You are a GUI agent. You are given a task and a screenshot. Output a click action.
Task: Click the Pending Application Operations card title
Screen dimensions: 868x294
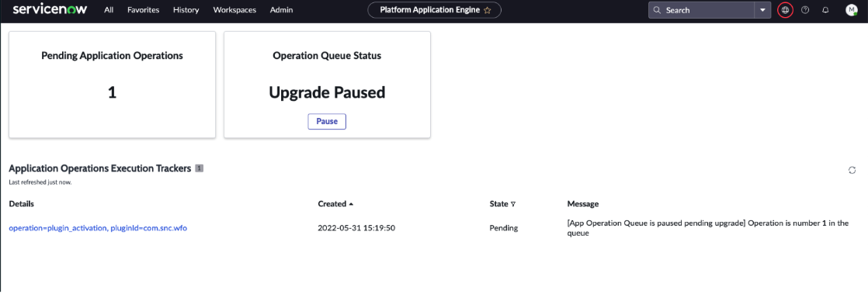point(113,55)
